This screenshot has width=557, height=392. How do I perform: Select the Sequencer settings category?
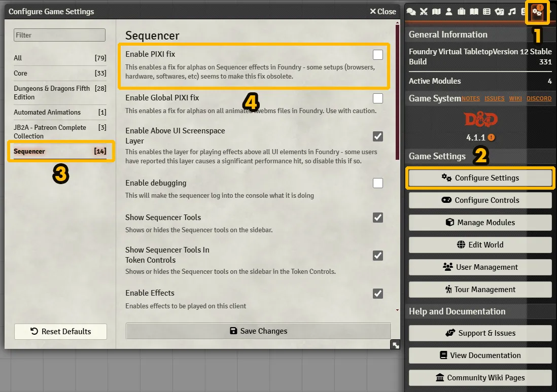[x=60, y=151]
